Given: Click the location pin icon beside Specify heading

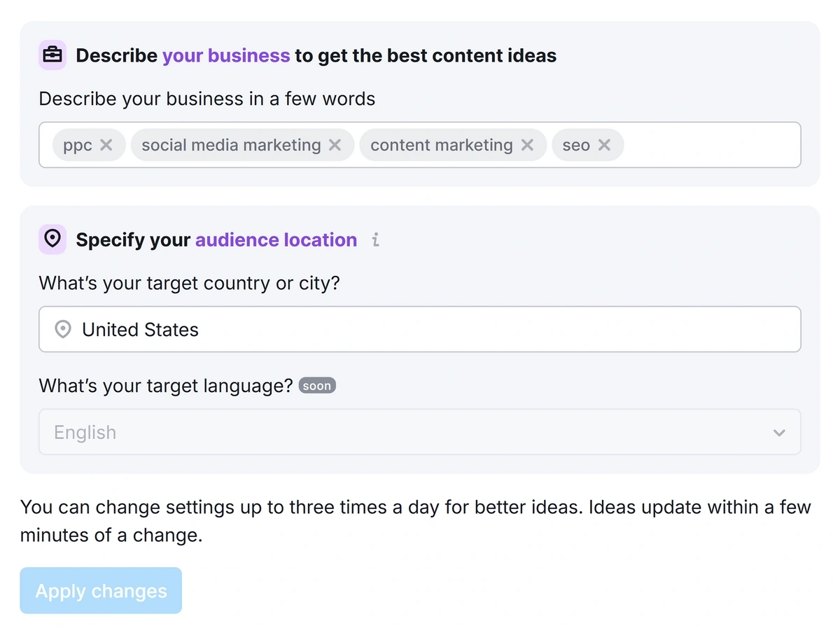Looking at the screenshot, I should point(52,239).
